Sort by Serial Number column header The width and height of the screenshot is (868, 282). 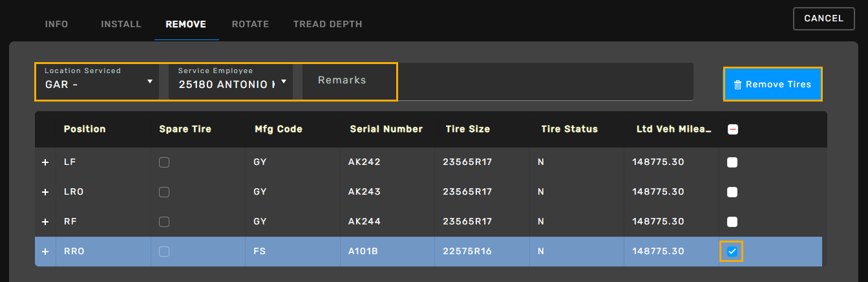coord(386,129)
